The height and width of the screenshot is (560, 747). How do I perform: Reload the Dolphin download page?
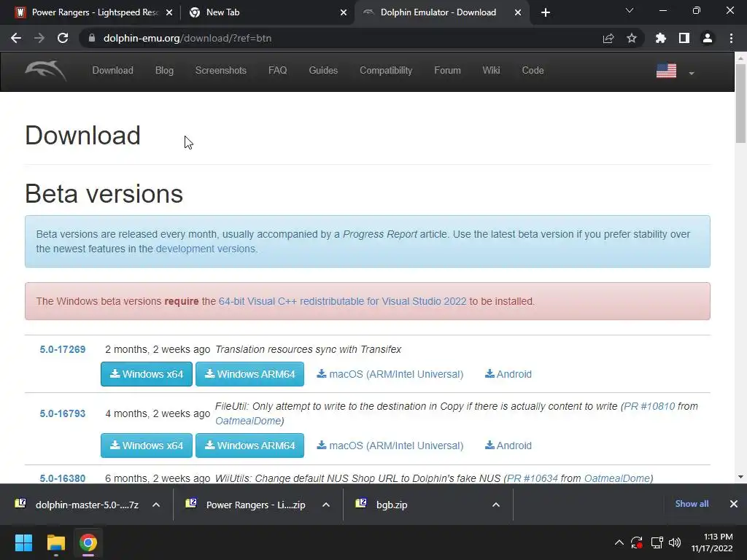pos(63,38)
